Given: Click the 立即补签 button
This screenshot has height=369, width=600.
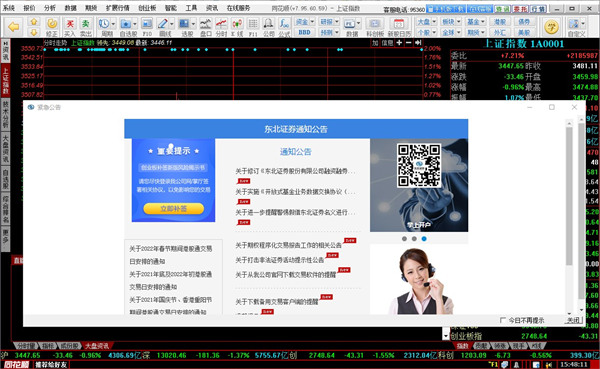Looking at the screenshot, I should point(174,209).
